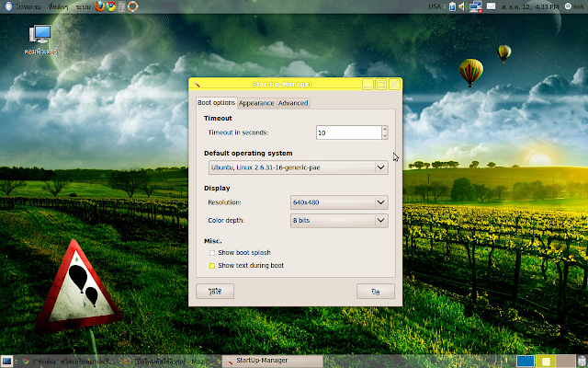The height and width of the screenshot is (368, 588).
Task: Click the Display section heading
Action: [217, 188]
